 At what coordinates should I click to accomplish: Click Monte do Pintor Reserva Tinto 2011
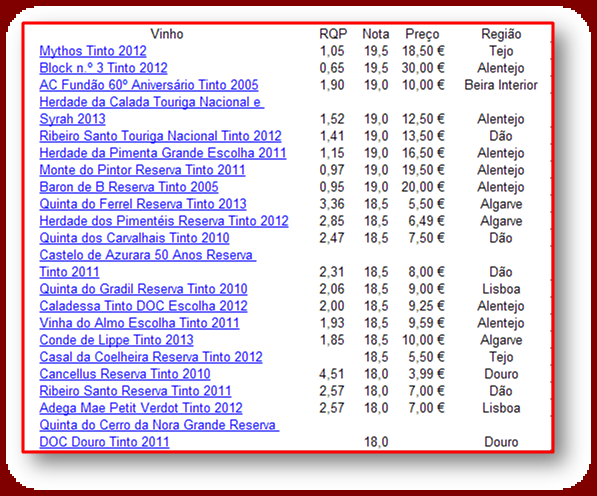click(142, 170)
